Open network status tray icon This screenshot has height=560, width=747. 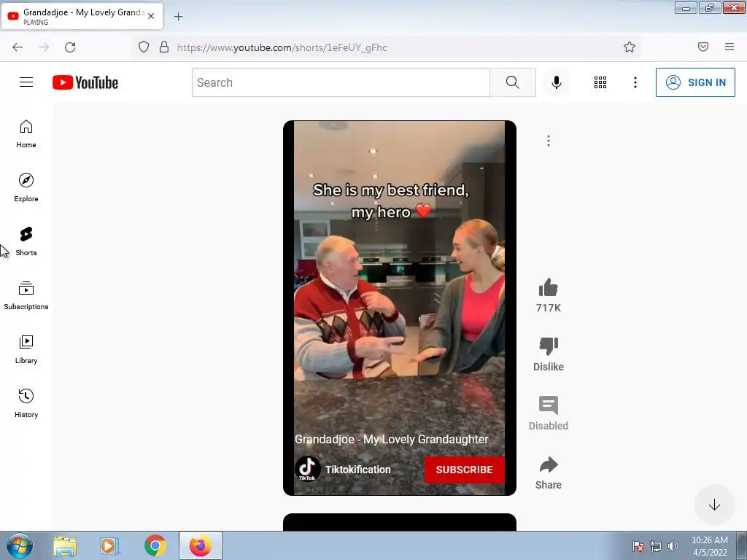[x=656, y=546]
